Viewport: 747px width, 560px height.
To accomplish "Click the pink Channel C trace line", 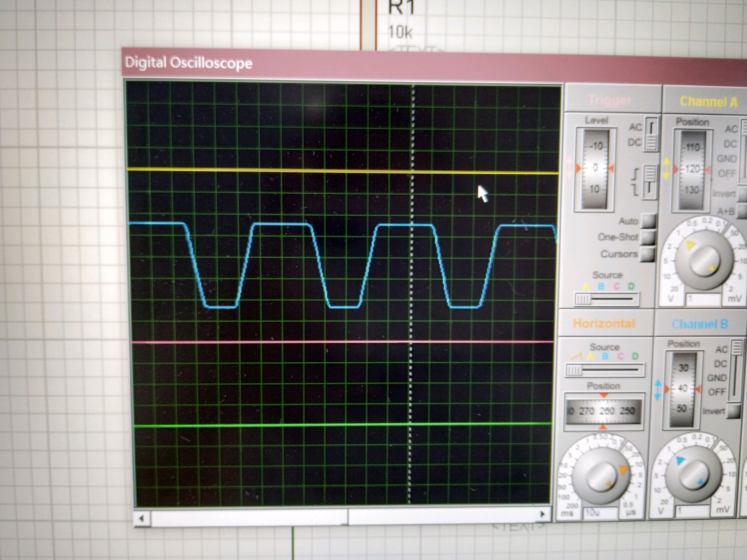I will pyautogui.click(x=342, y=342).
